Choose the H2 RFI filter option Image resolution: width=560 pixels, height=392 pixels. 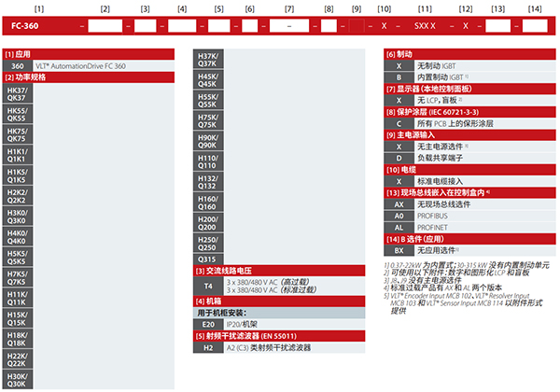tap(207, 347)
